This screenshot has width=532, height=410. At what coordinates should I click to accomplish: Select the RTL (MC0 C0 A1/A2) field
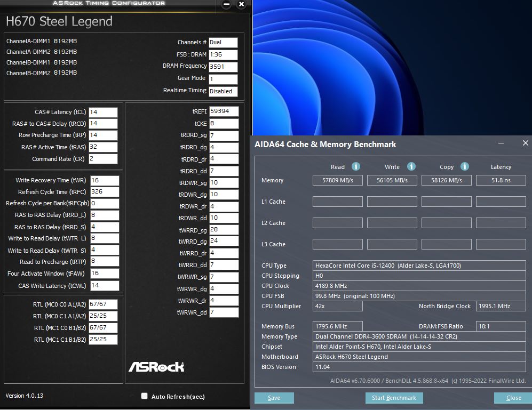point(103,304)
